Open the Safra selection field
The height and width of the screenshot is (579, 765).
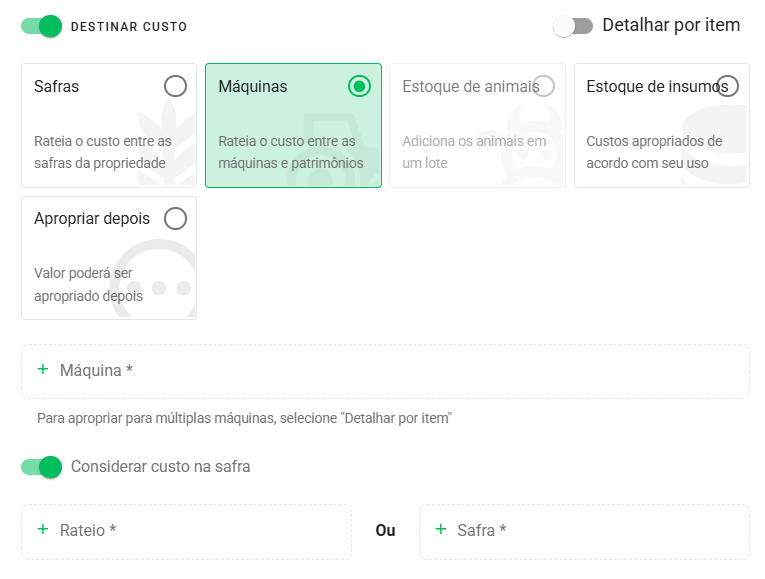coord(584,532)
